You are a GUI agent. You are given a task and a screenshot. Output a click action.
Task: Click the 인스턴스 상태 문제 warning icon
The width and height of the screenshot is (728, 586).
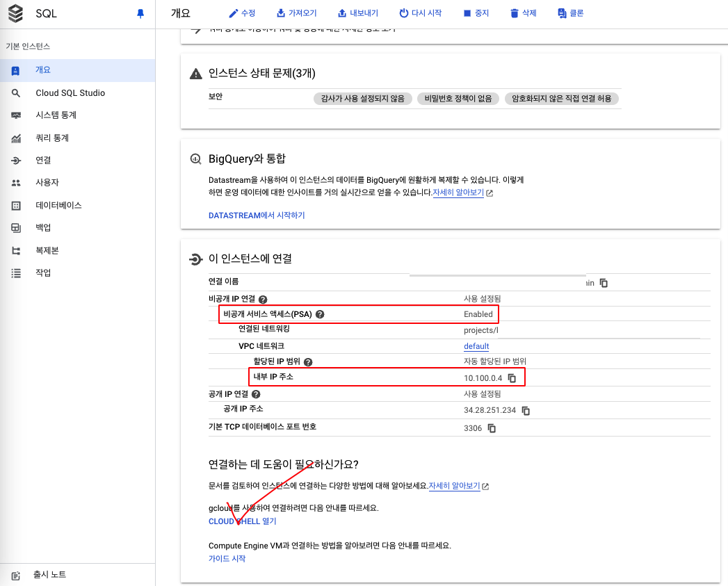pos(196,74)
